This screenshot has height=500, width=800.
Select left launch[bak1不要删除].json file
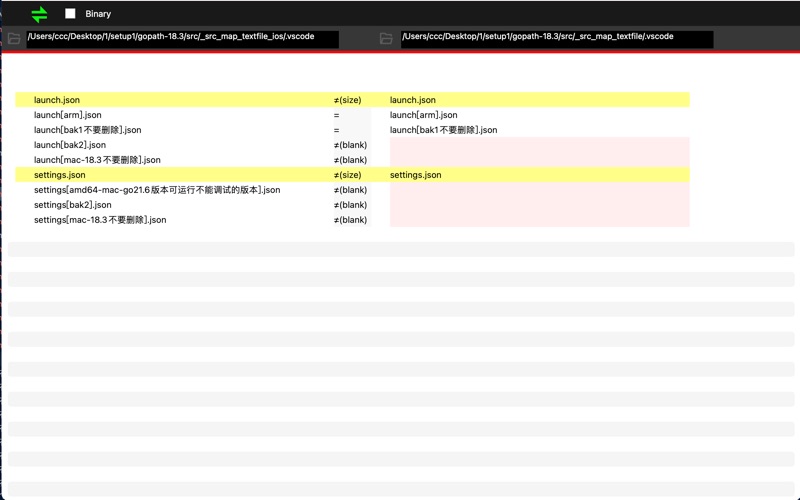[88, 130]
